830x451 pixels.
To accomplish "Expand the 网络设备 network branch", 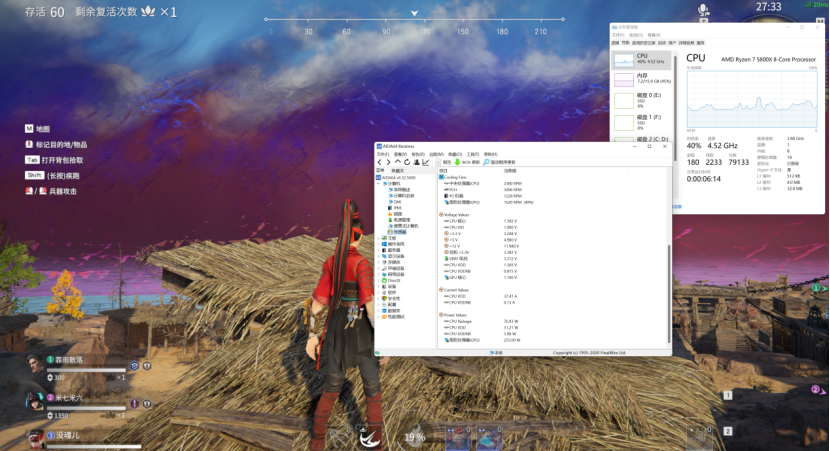I will point(378,274).
